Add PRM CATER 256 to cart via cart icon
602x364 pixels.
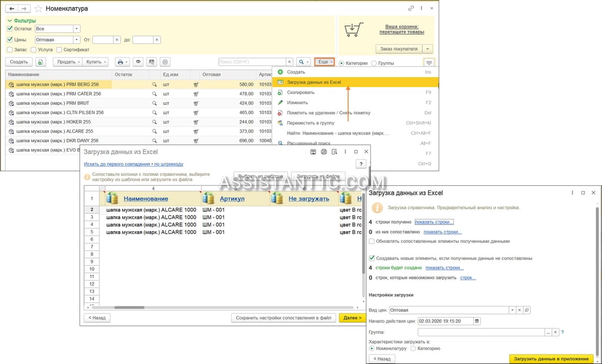click(196, 93)
